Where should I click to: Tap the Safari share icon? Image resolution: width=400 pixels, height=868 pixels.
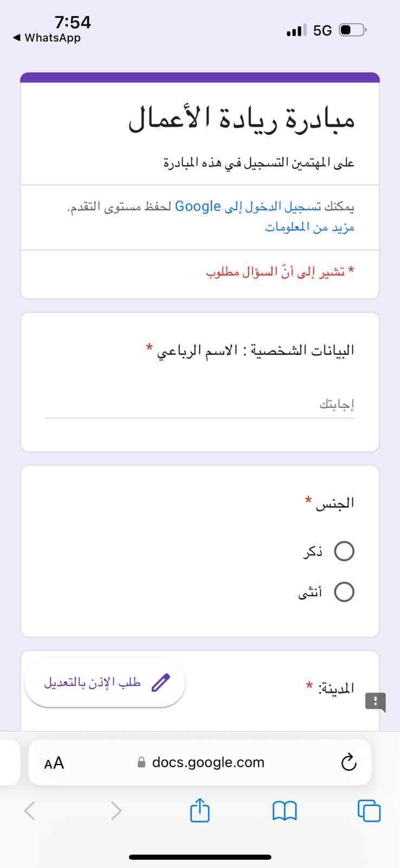click(200, 810)
